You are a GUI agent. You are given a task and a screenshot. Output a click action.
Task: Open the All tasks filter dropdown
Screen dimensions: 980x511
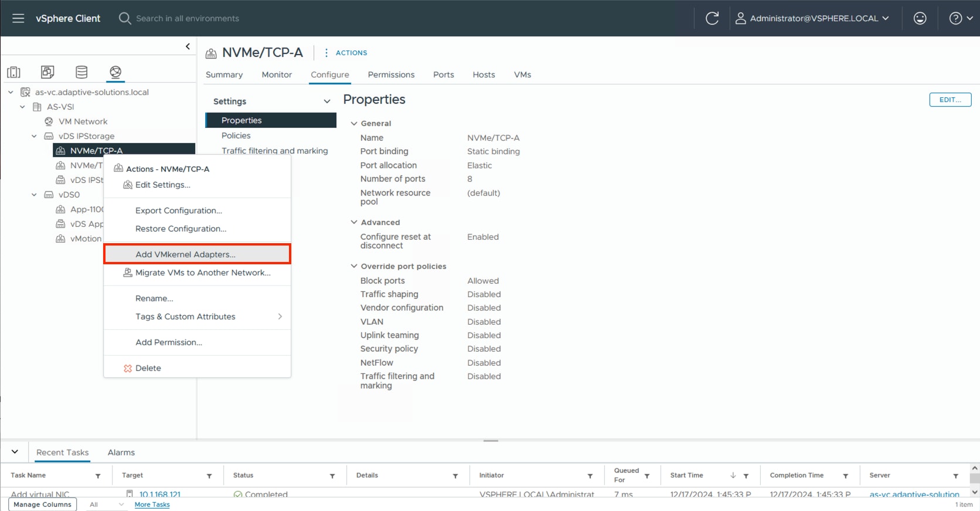pyautogui.click(x=107, y=505)
